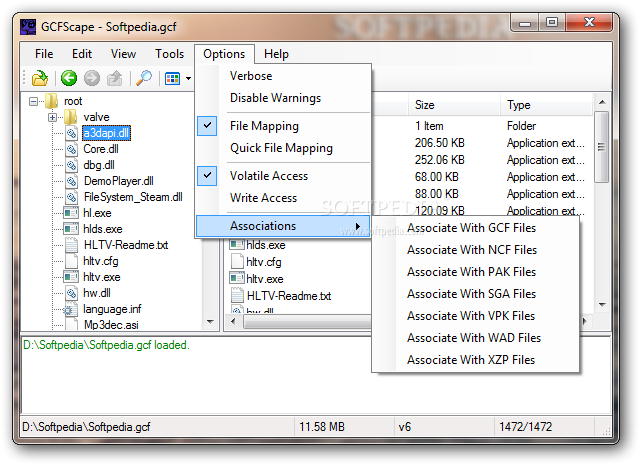
Task: Click the Open file toolbar icon
Action: [x=40, y=78]
